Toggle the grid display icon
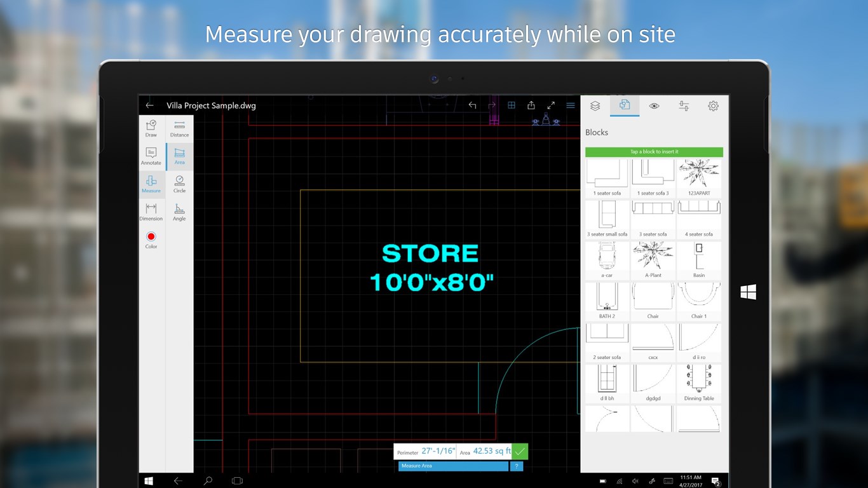The height and width of the screenshot is (488, 868). [x=511, y=105]
